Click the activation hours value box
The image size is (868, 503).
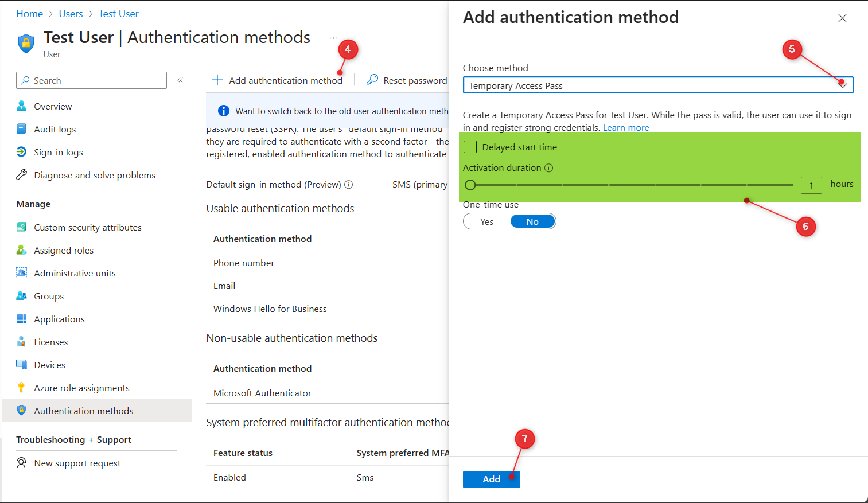coord(811,185)
